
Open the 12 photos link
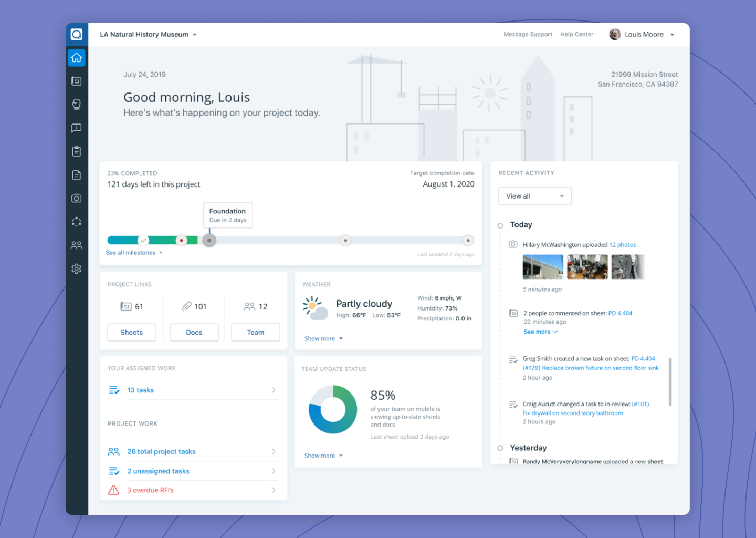coord(623,245)
